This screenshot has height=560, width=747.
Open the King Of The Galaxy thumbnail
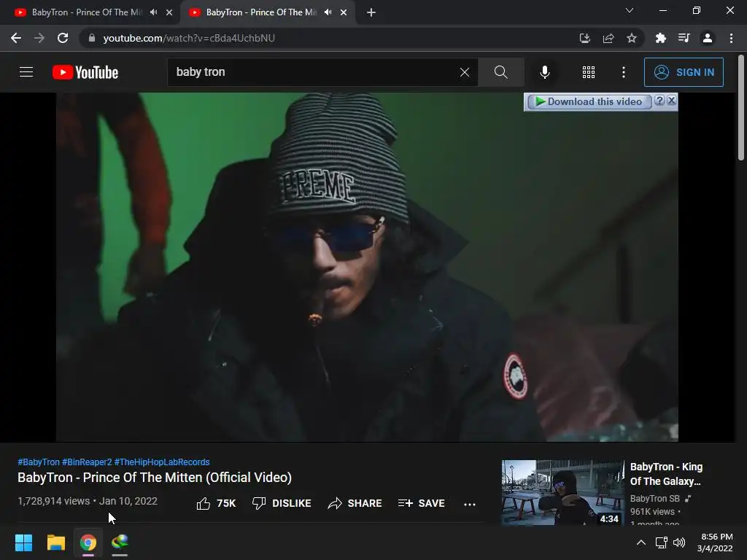tap(562, 493)
